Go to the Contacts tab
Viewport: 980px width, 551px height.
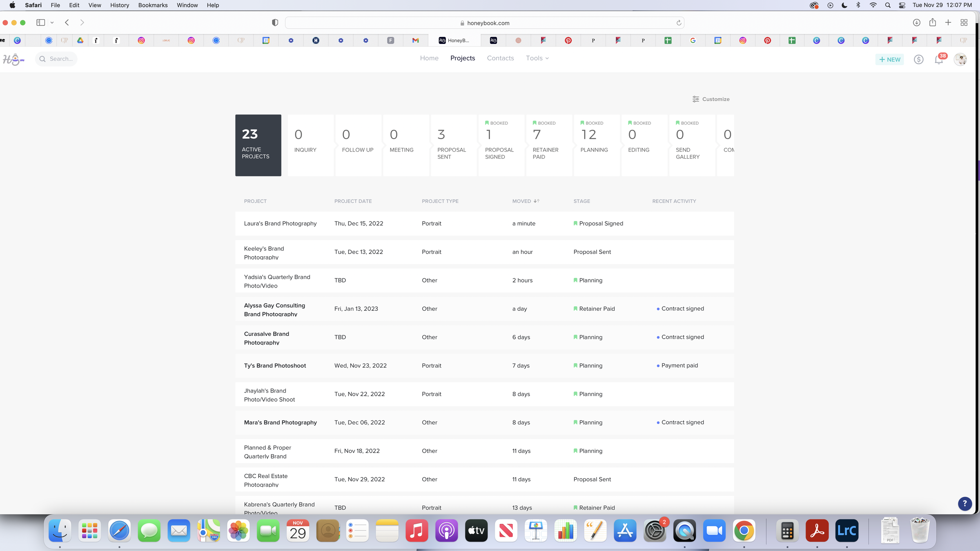point(500,58)
